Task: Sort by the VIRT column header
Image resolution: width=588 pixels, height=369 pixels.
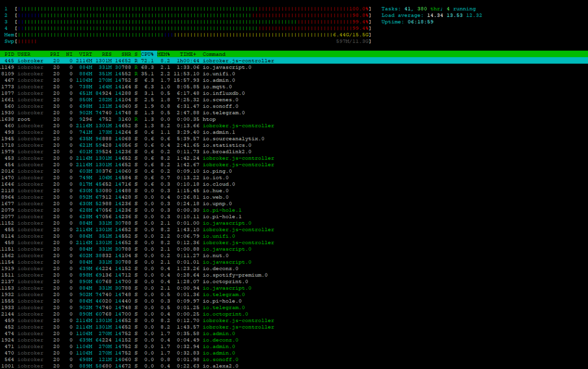Action: pyautogui.click(x=86, y=54)
